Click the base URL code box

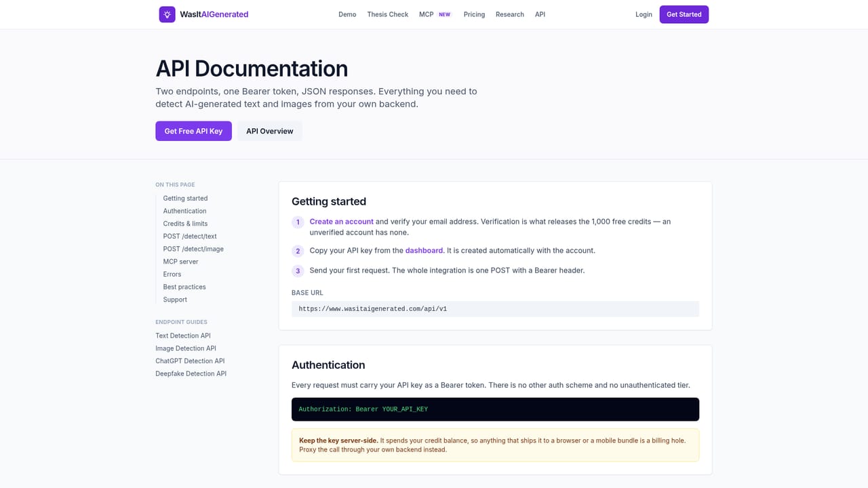click(495, 309)
